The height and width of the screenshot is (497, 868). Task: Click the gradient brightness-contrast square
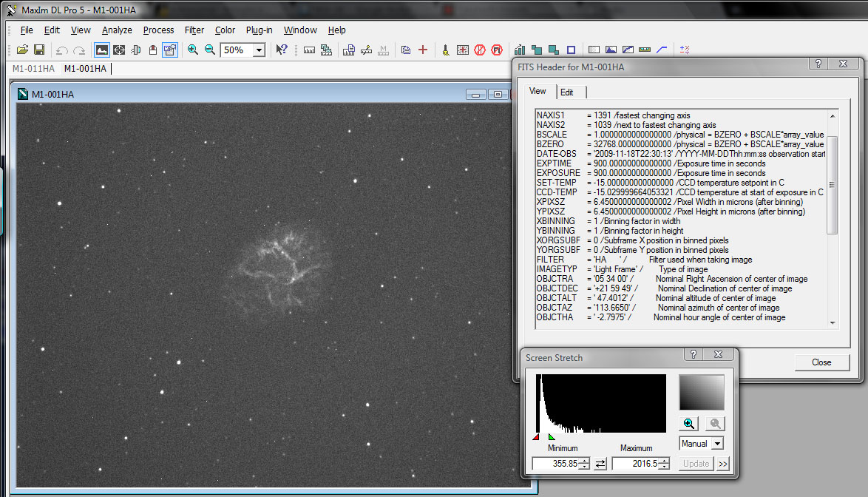tap(702, 393)
